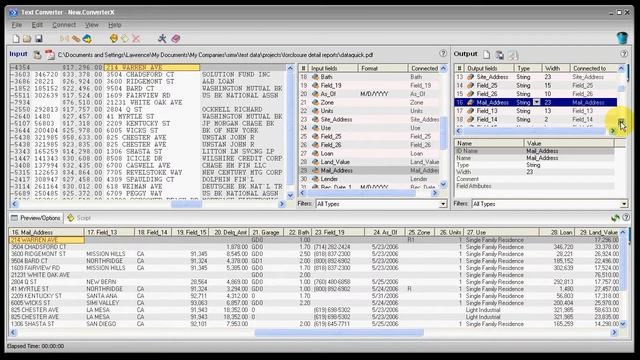Click the orange add-field toolbar icon

coord(113,39)
